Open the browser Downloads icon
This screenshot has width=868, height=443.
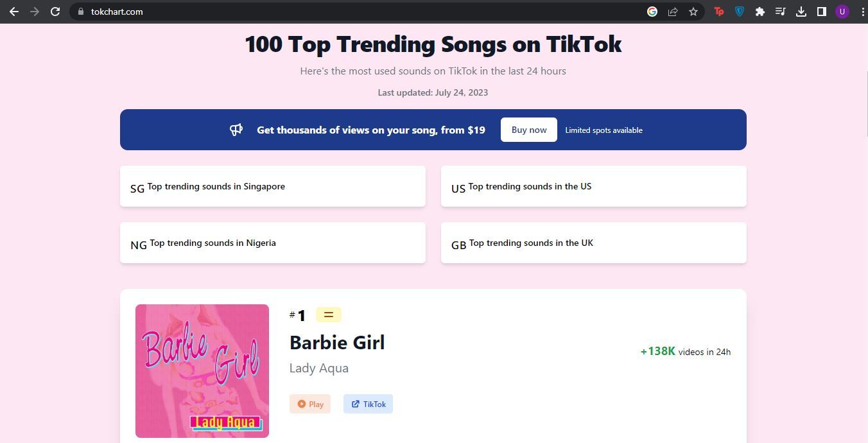801,12
